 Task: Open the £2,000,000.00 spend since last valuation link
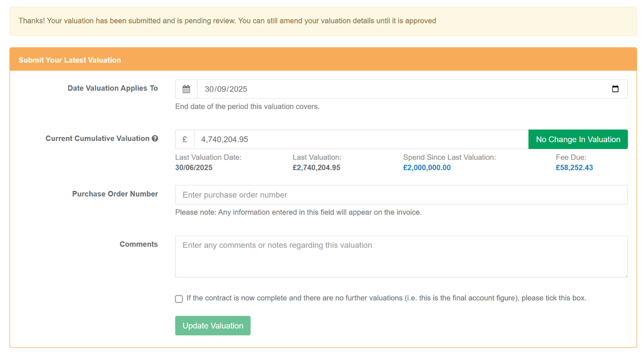point(427,168)
